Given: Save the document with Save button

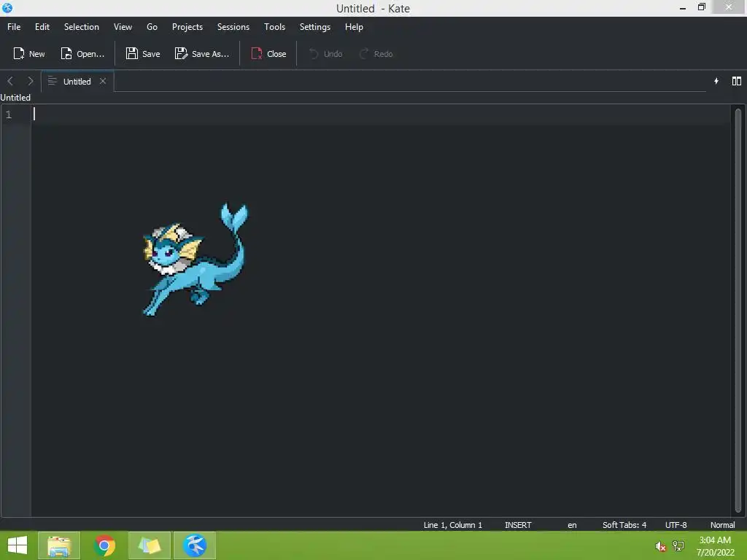Looking at the screenshot, I should [x=143, y=54].
